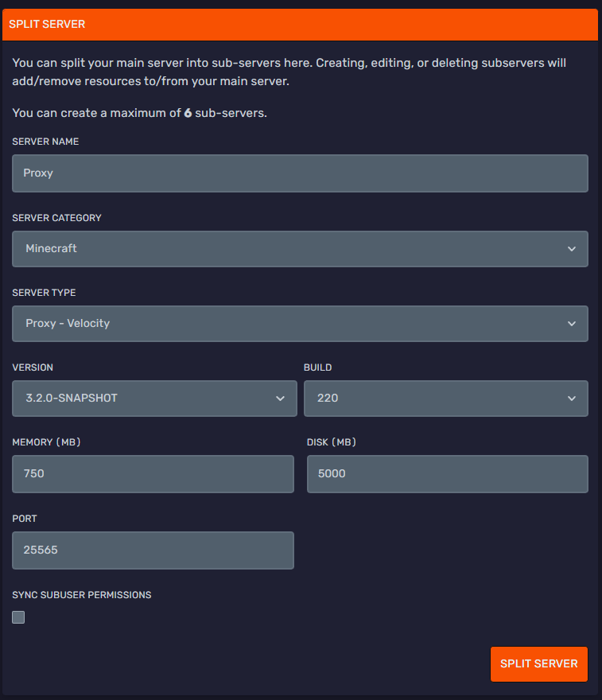Screen dimensions: 602x700
Task: Click the Server Type label text
Action: click(x=44, y=293)
